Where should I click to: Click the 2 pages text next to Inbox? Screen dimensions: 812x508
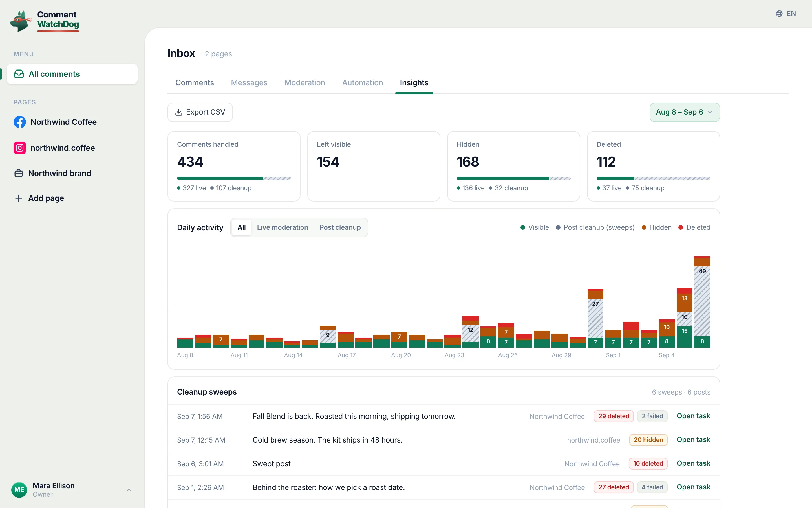click(x=218, y=54)
